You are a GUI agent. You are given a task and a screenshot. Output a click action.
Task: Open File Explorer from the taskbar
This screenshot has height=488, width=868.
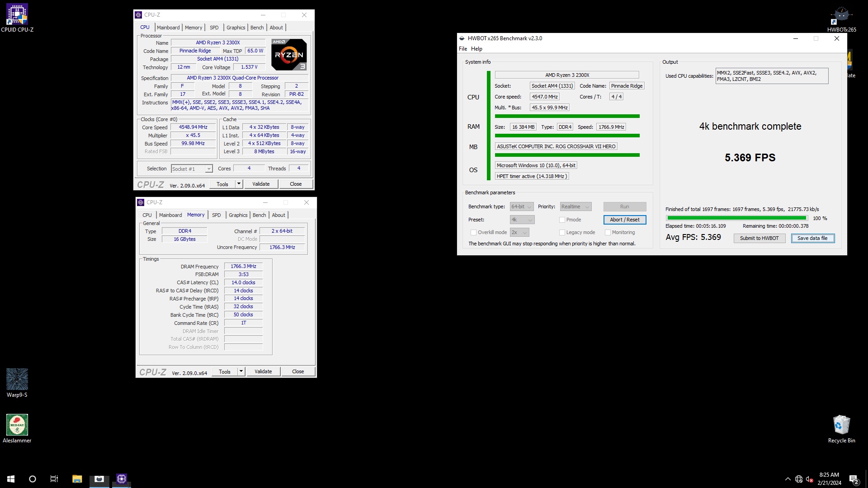pos(77,479)
